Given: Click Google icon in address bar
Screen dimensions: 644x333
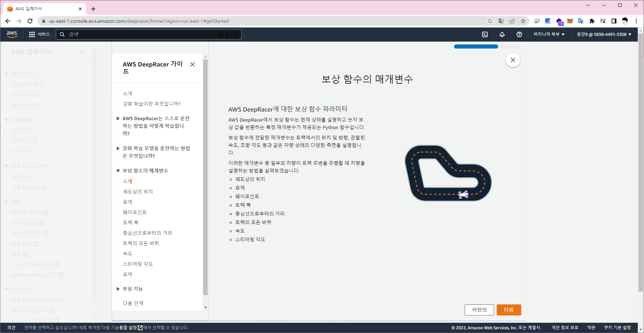Looking at the screenshot, I should tap(490, 21).
